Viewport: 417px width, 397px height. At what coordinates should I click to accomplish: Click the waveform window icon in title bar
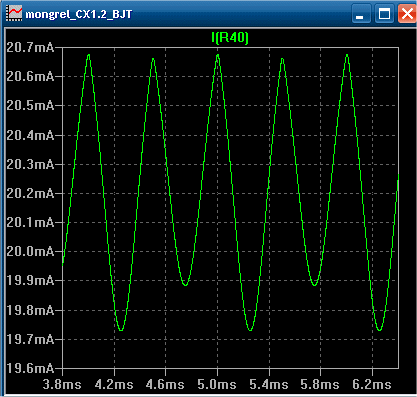tap(14, 13)
